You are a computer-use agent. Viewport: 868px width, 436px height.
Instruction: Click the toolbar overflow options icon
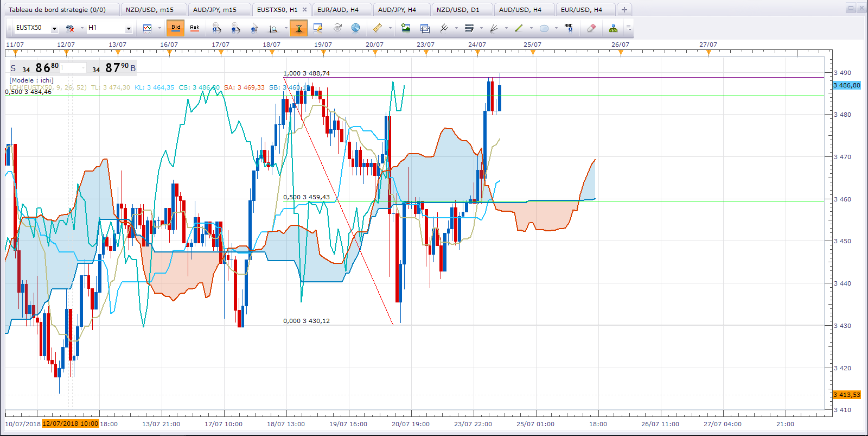coord(629,28)
